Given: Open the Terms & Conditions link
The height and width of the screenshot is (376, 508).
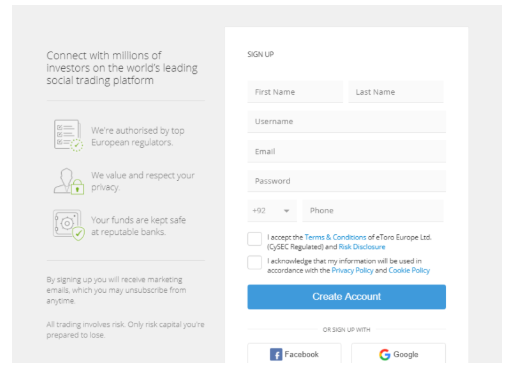Looking at the screenshot, I should (x=335, y=237).
